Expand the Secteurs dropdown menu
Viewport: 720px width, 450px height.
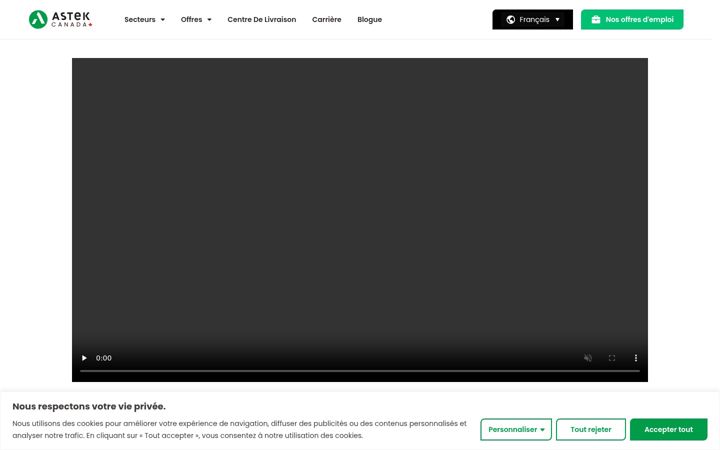tap(144, 19)
